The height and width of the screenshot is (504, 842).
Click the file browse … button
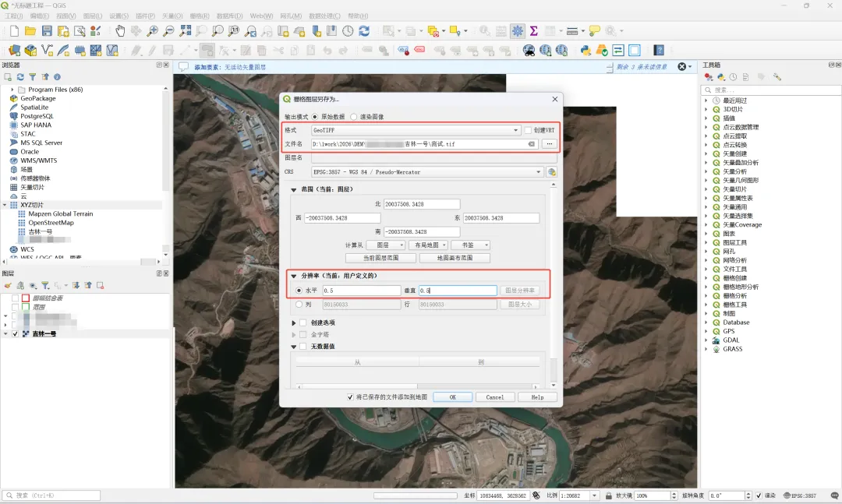pos(550,144)
